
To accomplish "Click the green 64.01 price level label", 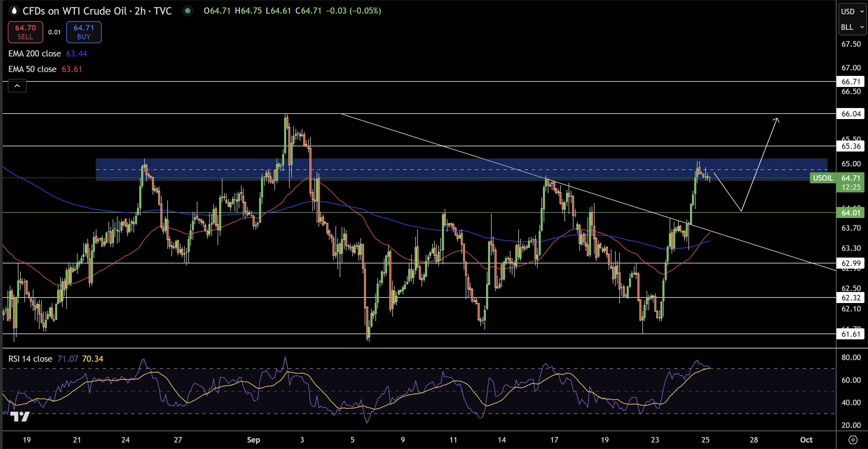I will [x=851, y=213].
